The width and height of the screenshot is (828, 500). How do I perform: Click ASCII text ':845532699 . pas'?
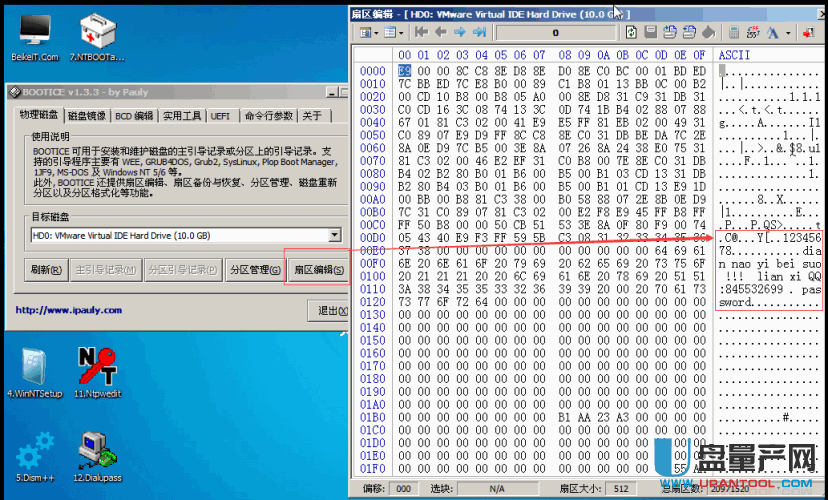(x=770, y=289)
